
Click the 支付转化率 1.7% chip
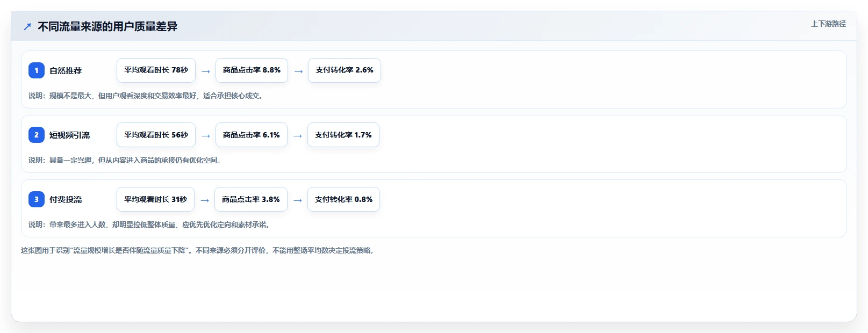[343, 135]
